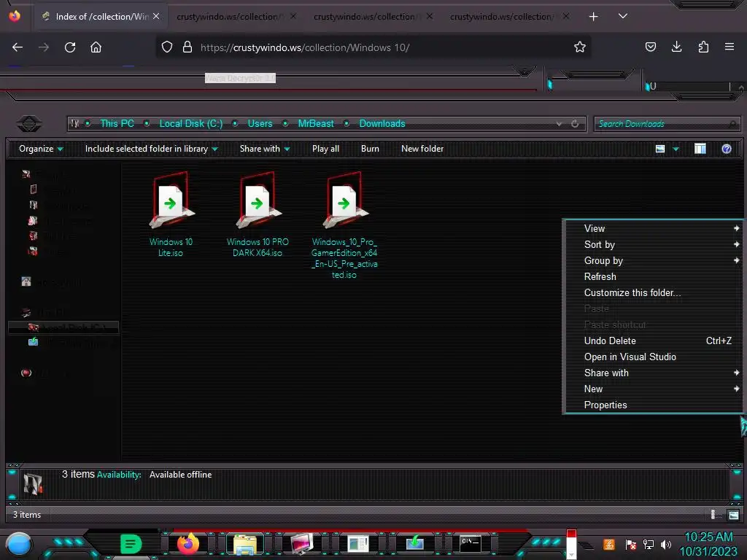Select Local Disk (C:) in navigation pane

[64, 327]
